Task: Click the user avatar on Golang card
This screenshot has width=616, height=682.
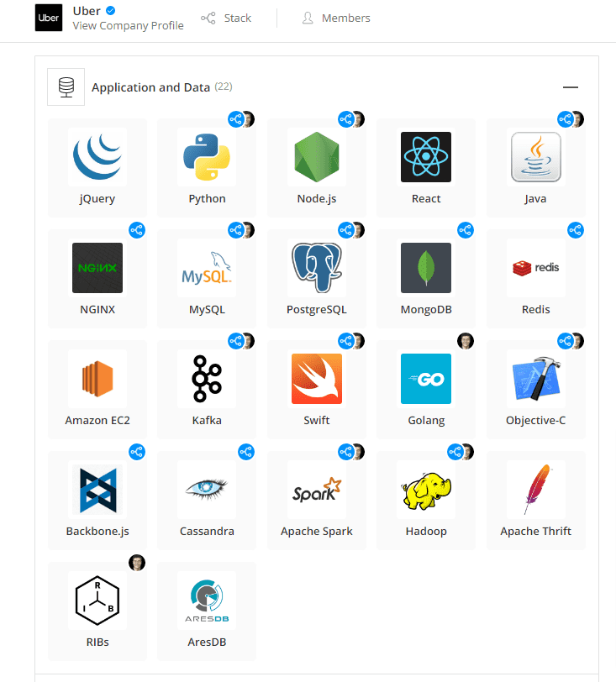Action: tap(466, 341)
